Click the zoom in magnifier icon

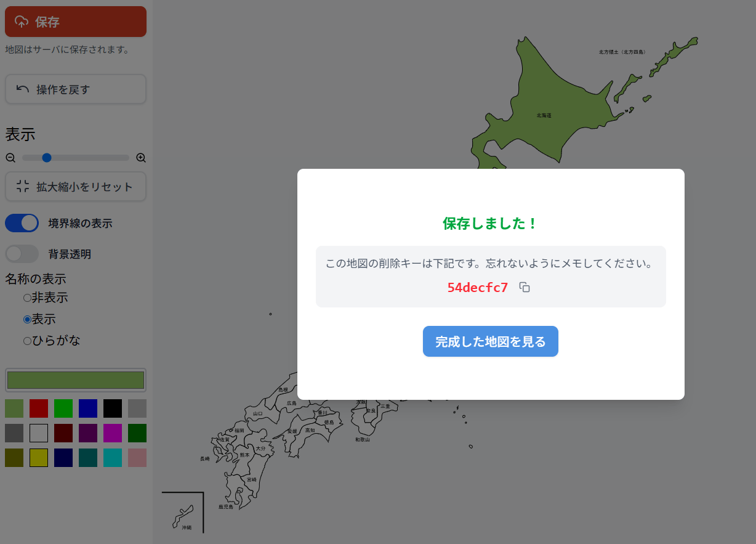pyautogui.click(x=141, y=158)
